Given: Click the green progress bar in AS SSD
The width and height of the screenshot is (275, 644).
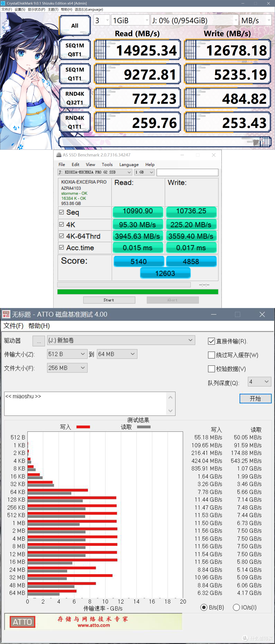Looking at the screenshot, I should pos(138,292).
